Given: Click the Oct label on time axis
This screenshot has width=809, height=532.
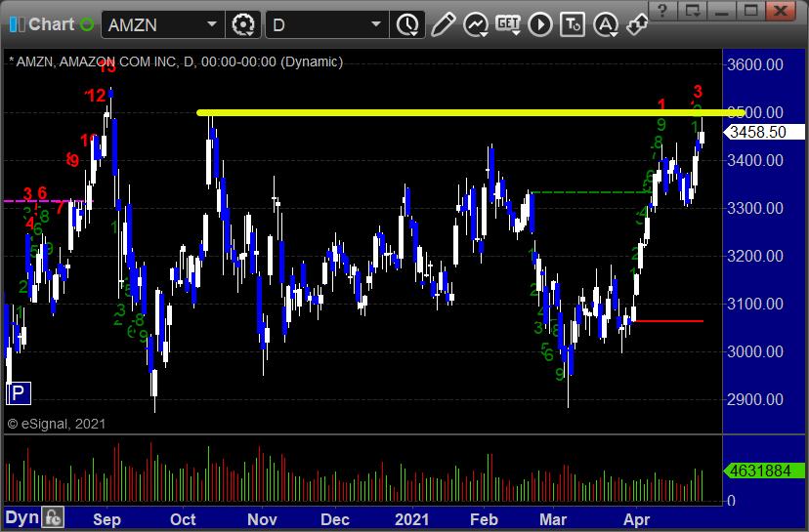Looking at the screenshot, I should [x=183, y=519].
